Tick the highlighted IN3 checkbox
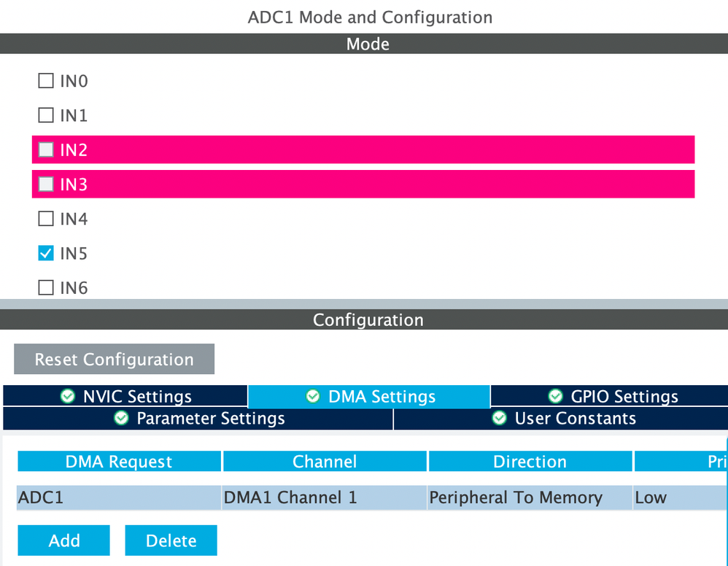The height and width of the screenshot is (566, 728). pyautogui.click(x=46, y=185)
